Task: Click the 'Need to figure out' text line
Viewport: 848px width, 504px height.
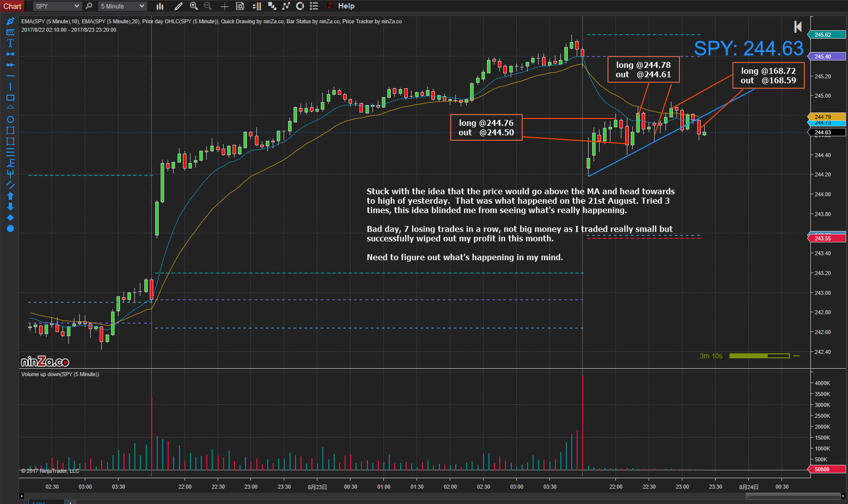Action: [x=465, y=257]
